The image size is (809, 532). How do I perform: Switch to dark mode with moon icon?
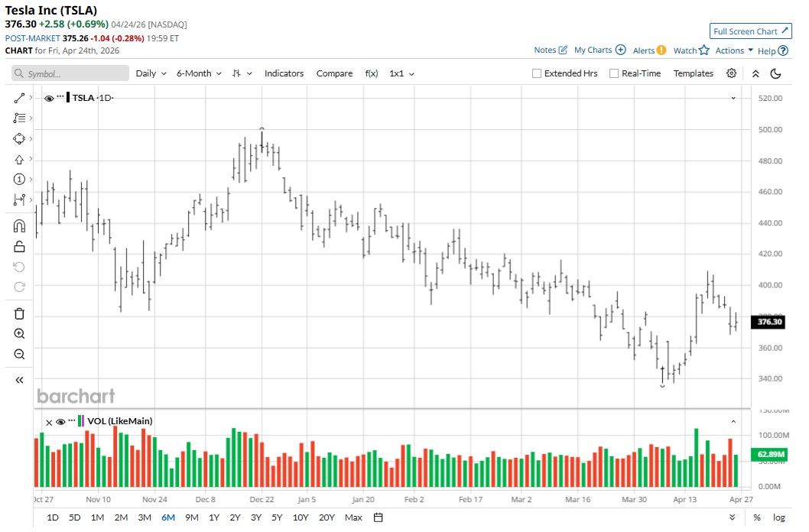tap(775, 73)
